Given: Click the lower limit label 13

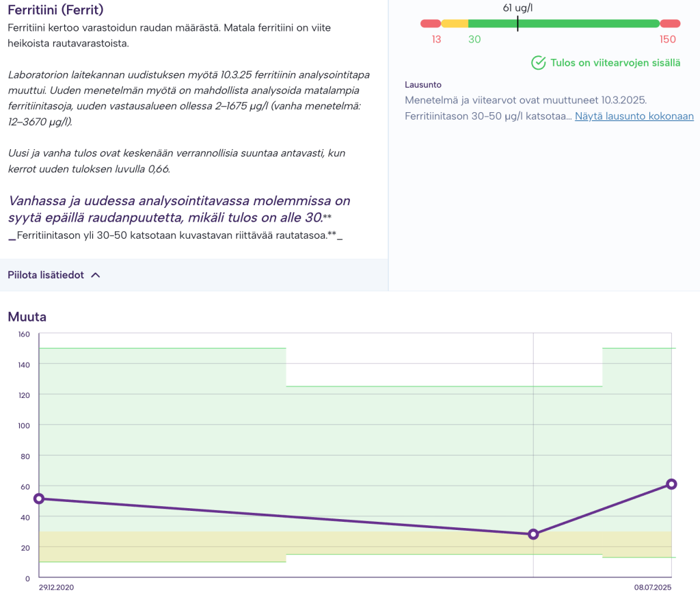Looking at the screenshot, I should pos(436,40).
